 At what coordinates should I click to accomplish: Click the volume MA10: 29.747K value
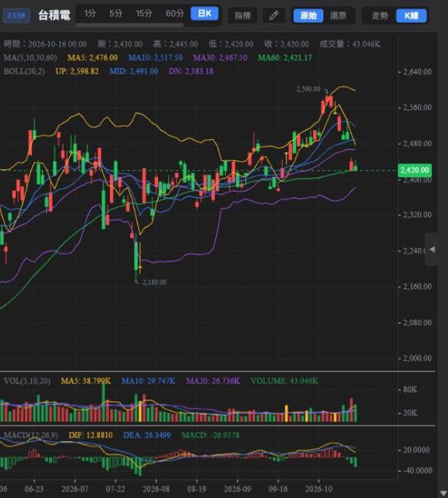(x=148, y=381)
